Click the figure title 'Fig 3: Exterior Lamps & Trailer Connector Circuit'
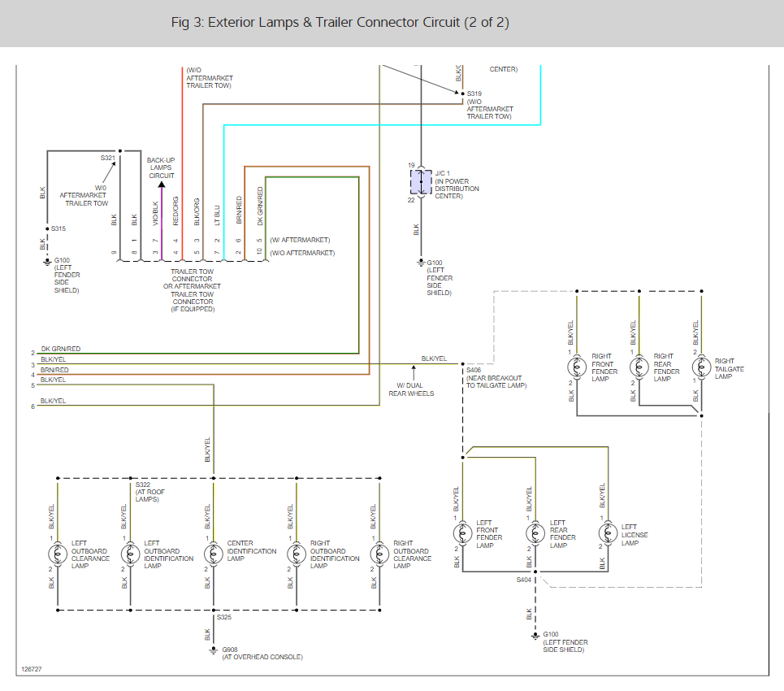This screenshot has height=691, width=784. tap(340, 23)
